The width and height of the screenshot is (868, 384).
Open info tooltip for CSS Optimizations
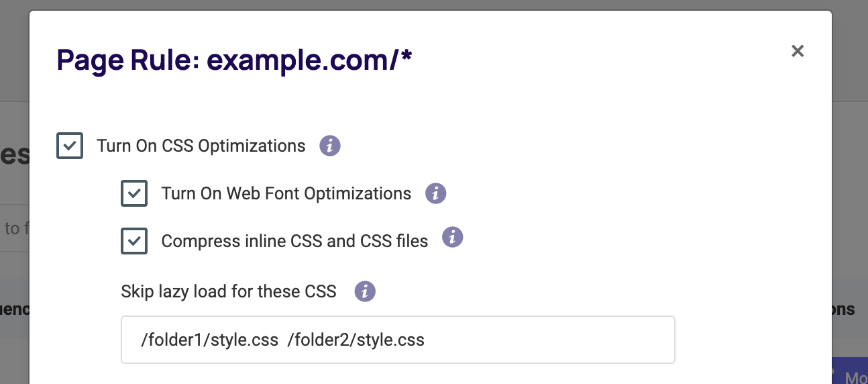330,146
